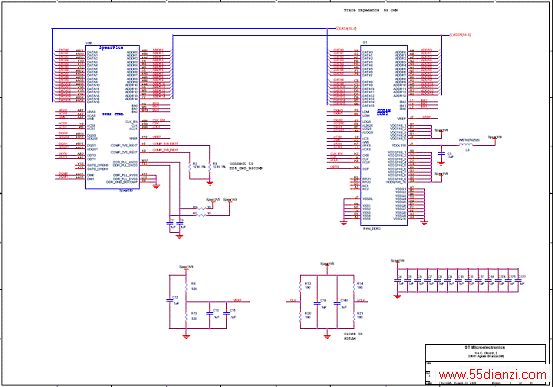
Task: Click the data bus net label at top
Action: pyautogui.click(x=346, y=28)
